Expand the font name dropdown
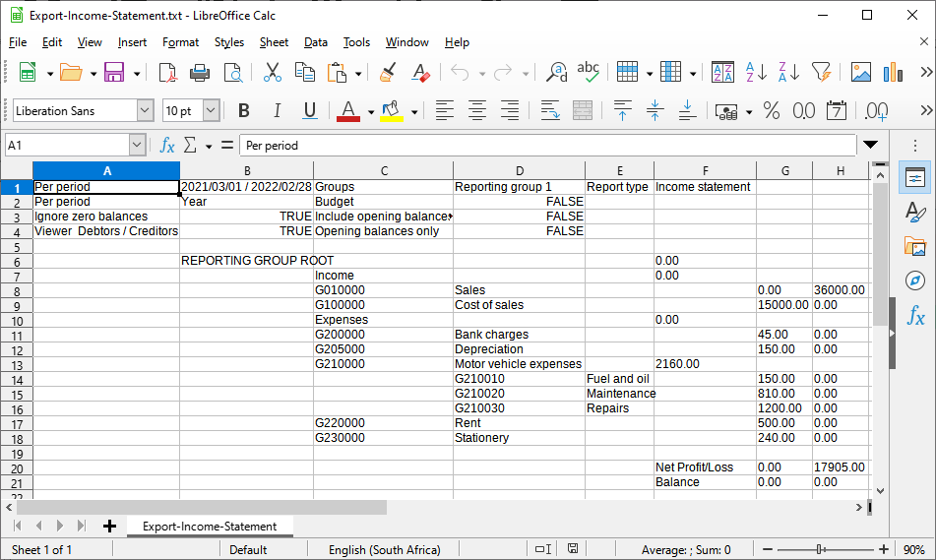The image size is (936, 560). coord(146,111)
